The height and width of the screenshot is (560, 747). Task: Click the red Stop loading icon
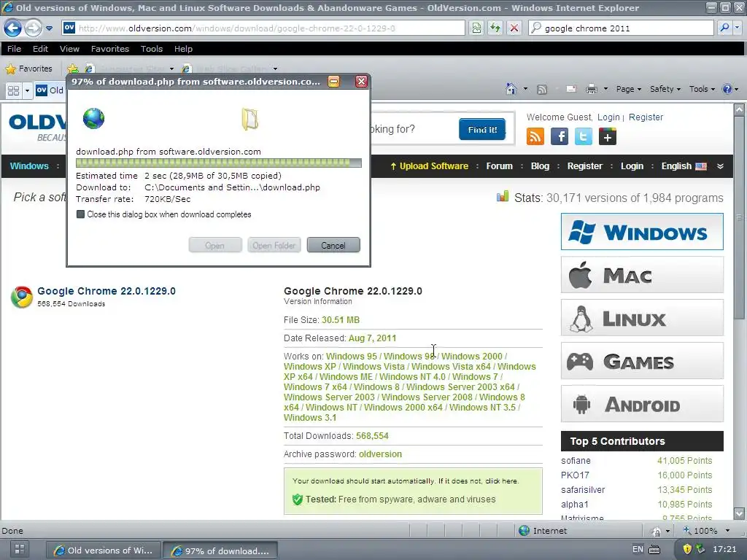(x=514, y=28)
